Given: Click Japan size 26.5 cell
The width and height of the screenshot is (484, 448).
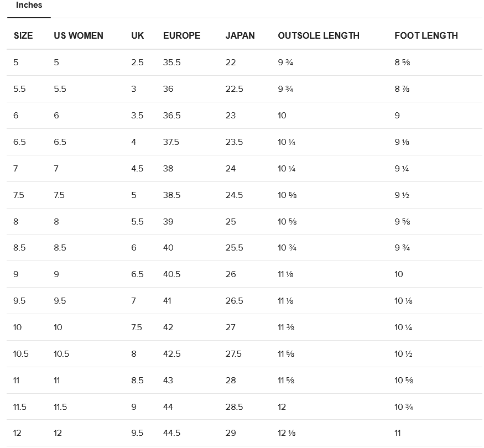Looking at the screenshot, I should click(x=234, y=301).
